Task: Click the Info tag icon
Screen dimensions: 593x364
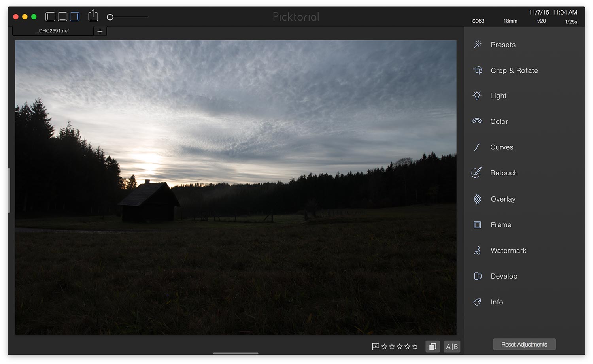Action: 478,302
